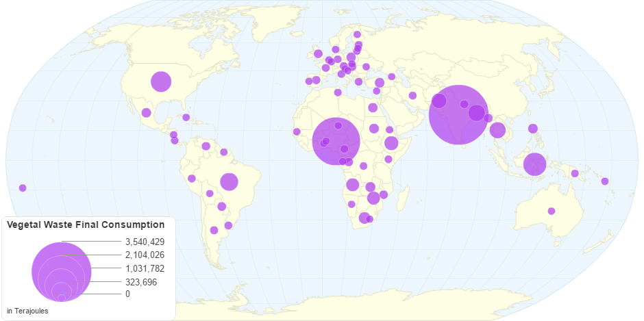This screenshot has height=321, width=644.
Task: Click the United States bubble
Action: pyautogui.click(x=160, y=81)
